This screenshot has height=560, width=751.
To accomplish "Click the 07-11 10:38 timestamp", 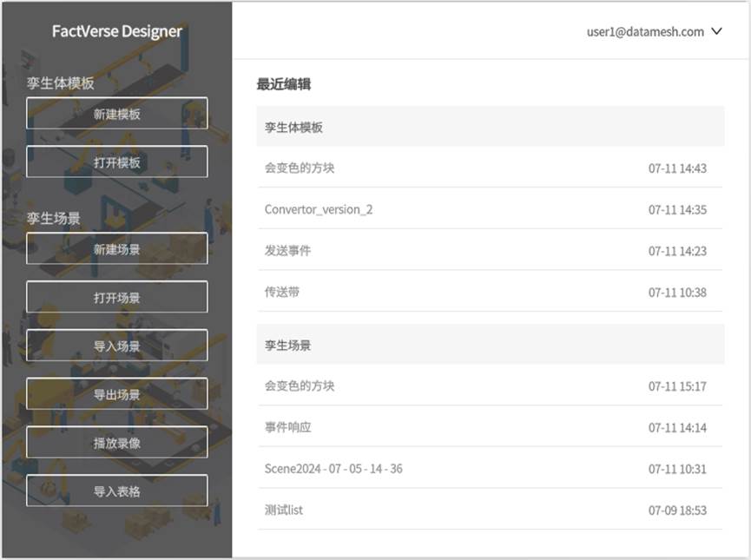I will [x=677, y=293].
